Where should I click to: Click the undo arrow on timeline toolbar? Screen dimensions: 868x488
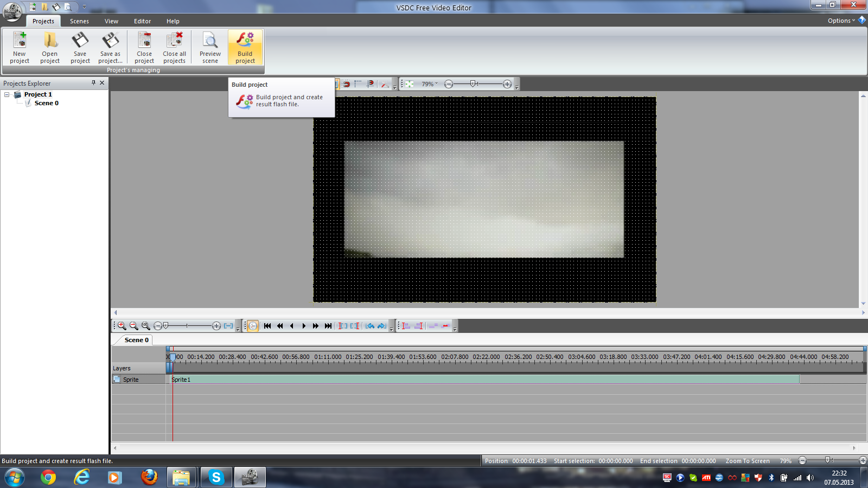pos(370,326)
